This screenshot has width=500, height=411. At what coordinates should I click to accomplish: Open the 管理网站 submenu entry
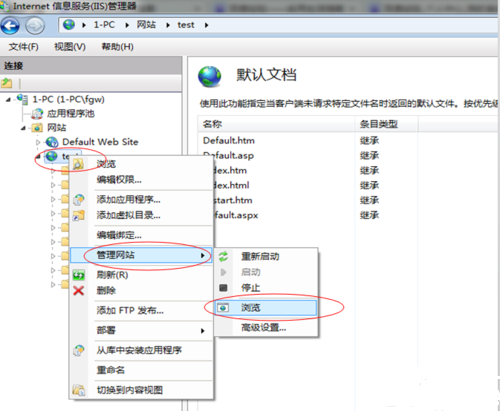pyautogui.click(x=141, y=255)
